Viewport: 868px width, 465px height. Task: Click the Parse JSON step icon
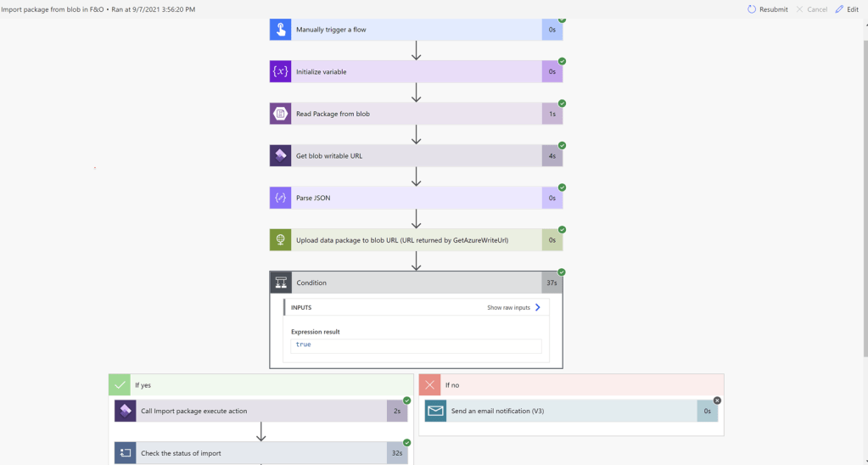pyautogui.click(x=281, y=198)
